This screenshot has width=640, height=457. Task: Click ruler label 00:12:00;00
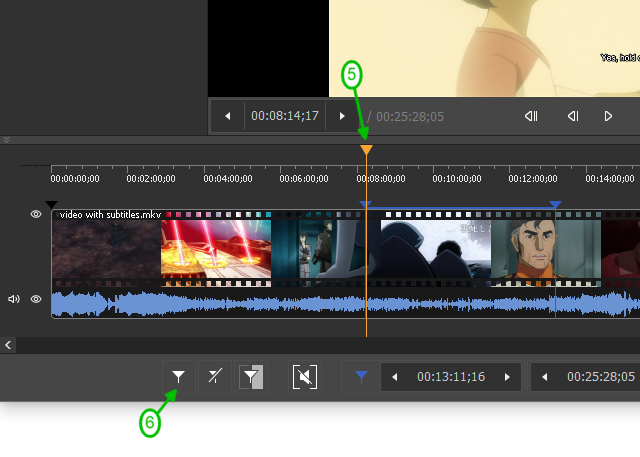533,179
